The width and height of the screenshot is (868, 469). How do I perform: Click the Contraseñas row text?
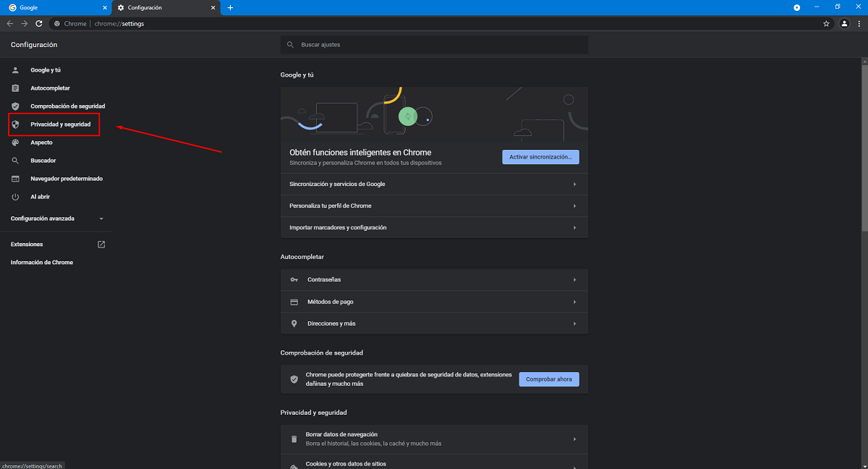coord(324,280)
